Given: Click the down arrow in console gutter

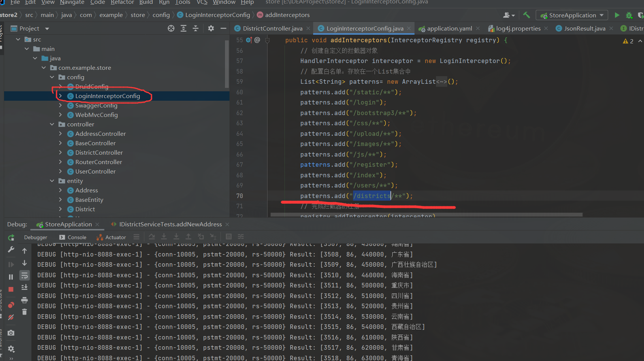Looking at the screenshot, I should [24, 263].
